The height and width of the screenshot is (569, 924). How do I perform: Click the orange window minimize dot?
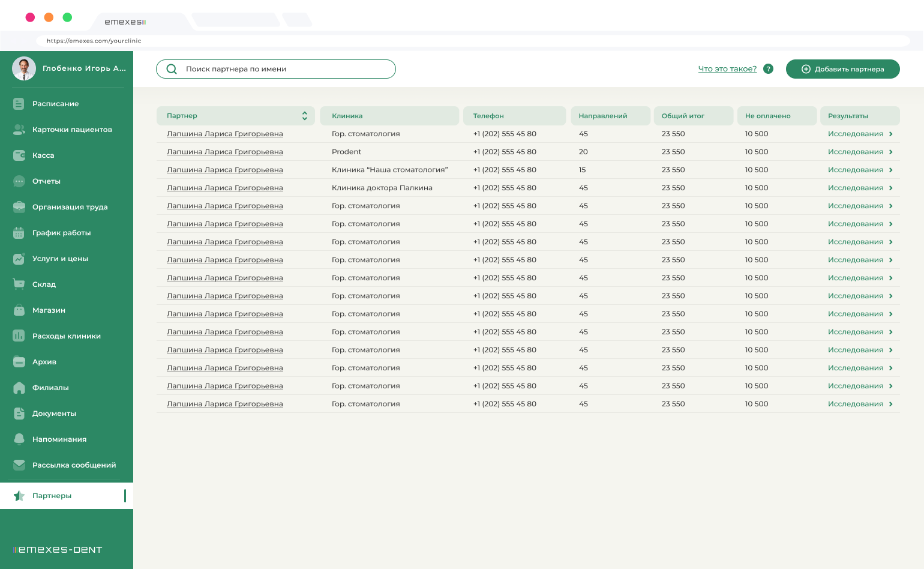(49, 17)
